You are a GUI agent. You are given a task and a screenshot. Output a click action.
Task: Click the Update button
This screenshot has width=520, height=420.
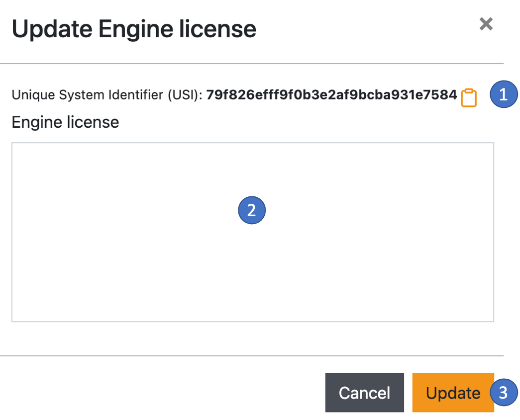452,393
